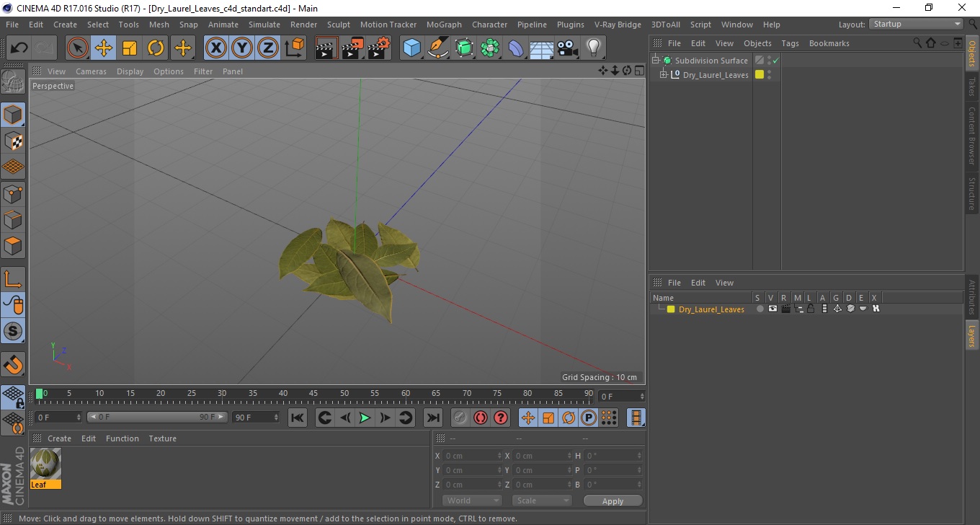Switch to Polygons mode

13,245
